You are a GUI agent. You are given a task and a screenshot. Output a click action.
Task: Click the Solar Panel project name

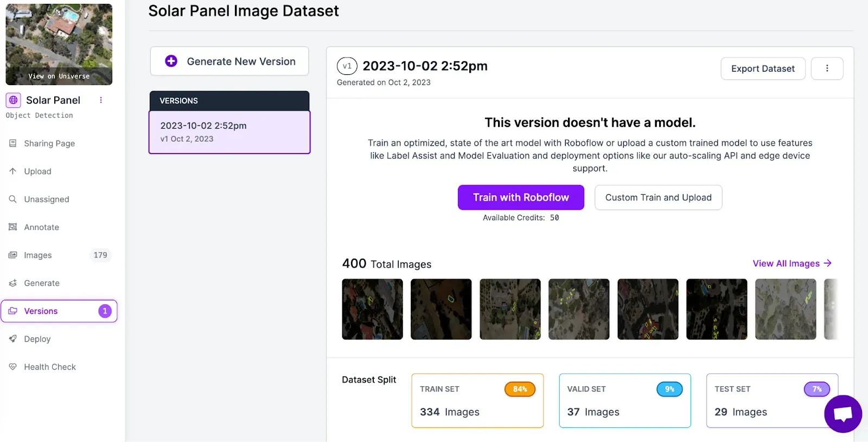53,100
